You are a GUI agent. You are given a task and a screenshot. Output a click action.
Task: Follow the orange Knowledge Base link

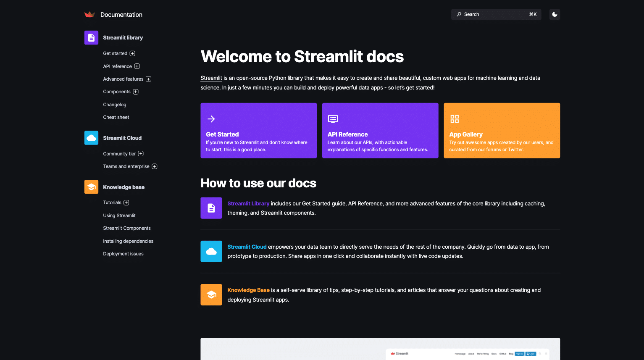[248, 290]
